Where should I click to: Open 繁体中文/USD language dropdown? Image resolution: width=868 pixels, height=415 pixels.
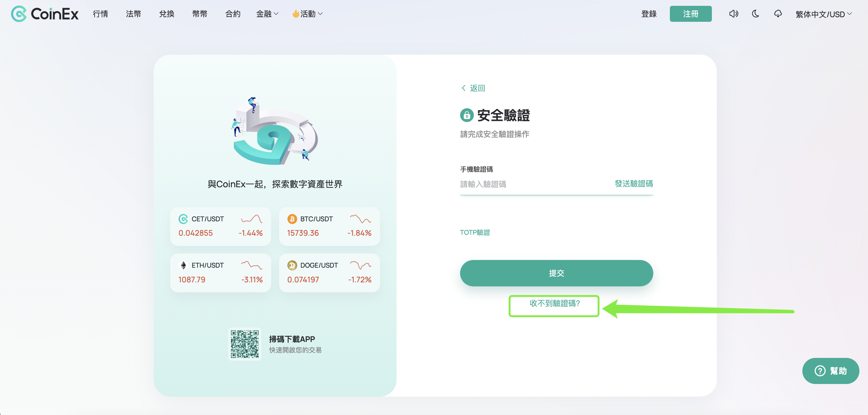(824, 14)
